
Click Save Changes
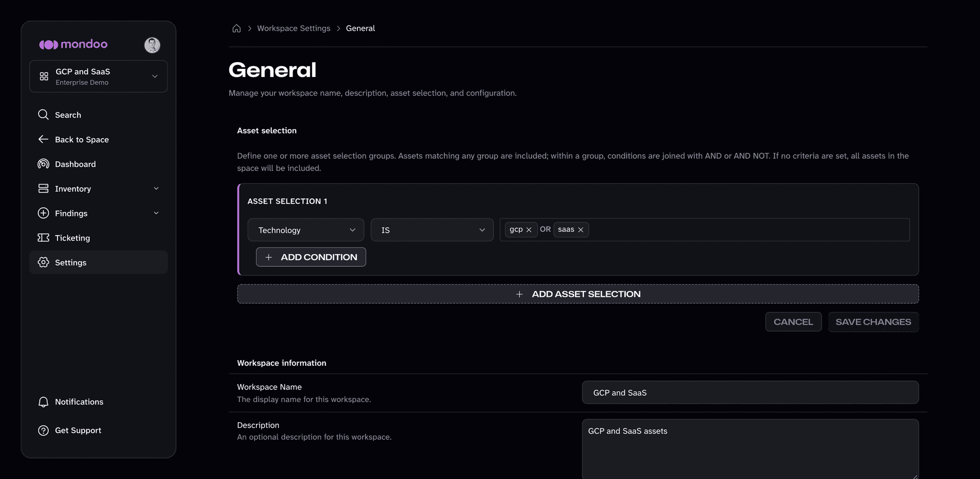[x=873, y=322]
